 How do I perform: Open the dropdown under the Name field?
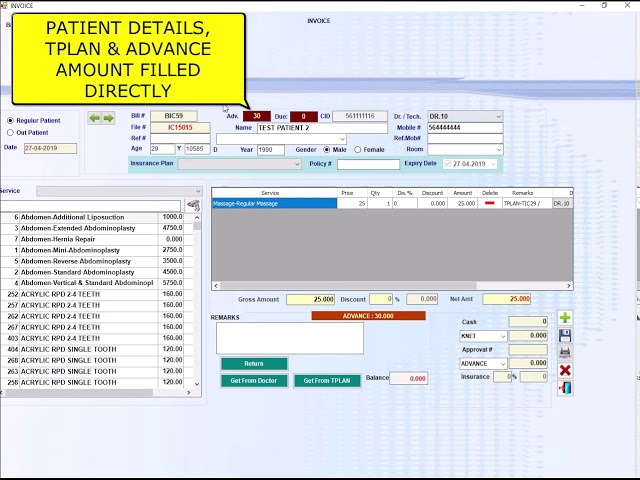(342, 139)
